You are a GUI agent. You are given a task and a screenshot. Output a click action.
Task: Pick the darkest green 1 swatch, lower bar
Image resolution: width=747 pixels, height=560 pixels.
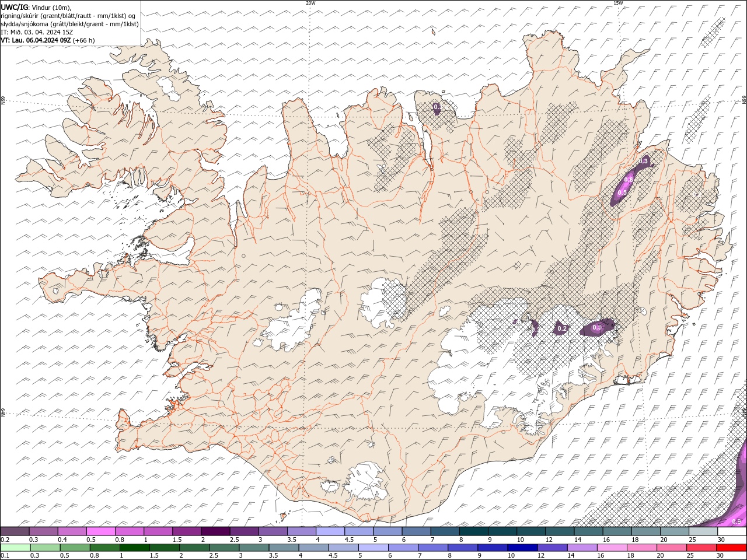pyautogui.click(x=134, y=548)
